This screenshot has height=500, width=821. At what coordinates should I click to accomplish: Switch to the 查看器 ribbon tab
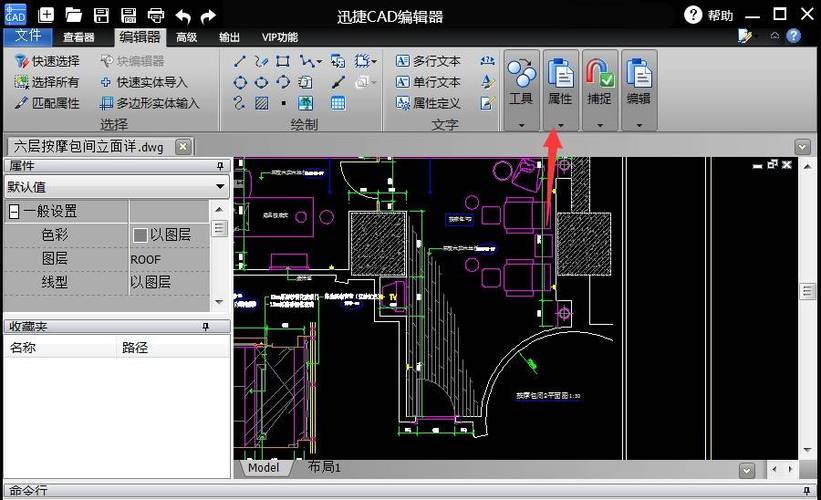coord(78,37)
